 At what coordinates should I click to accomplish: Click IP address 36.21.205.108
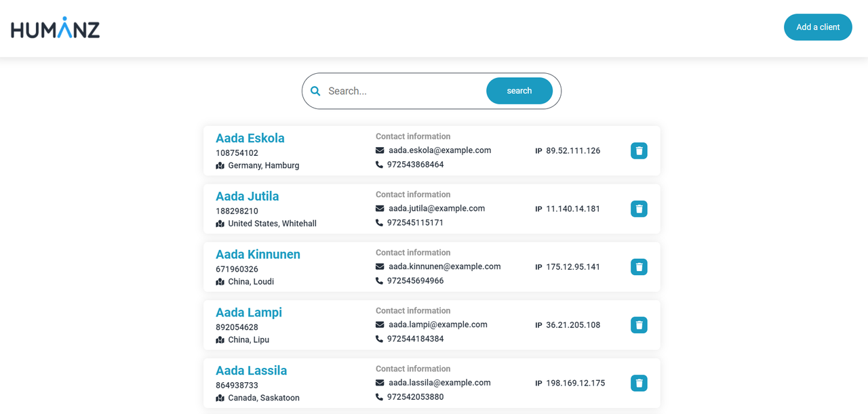click(573, 325)
